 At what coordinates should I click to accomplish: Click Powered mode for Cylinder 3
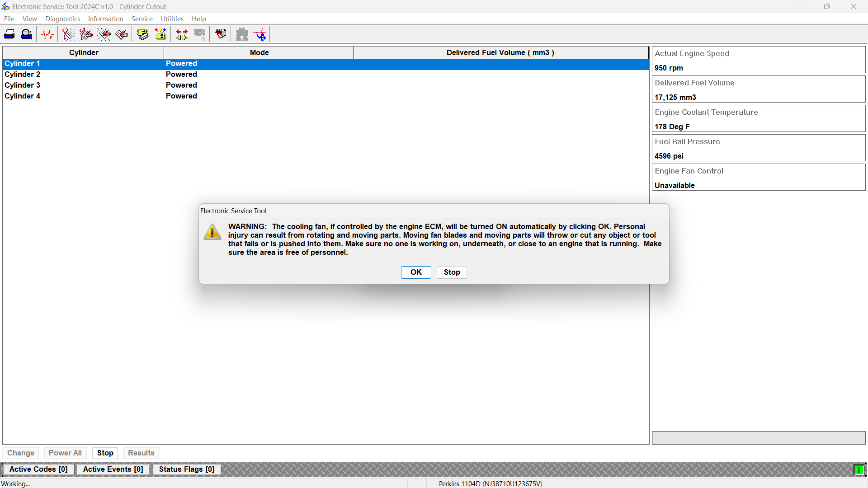(x=181, y=85)
